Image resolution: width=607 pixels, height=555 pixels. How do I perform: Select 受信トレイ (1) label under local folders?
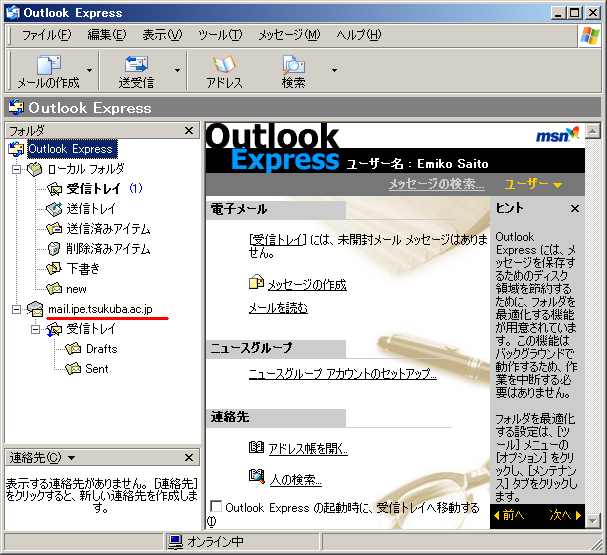click(105, 189)
